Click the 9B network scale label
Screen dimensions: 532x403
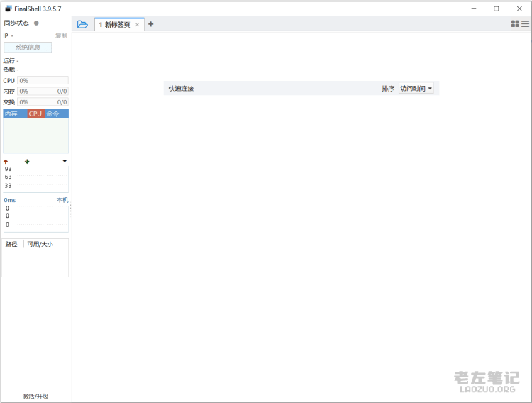[8, 169]
